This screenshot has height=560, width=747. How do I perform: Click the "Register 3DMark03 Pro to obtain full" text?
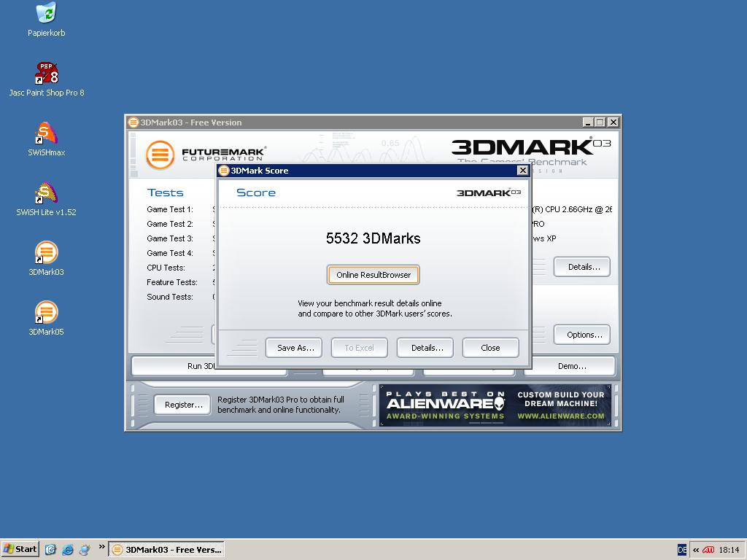pos(281,400)
